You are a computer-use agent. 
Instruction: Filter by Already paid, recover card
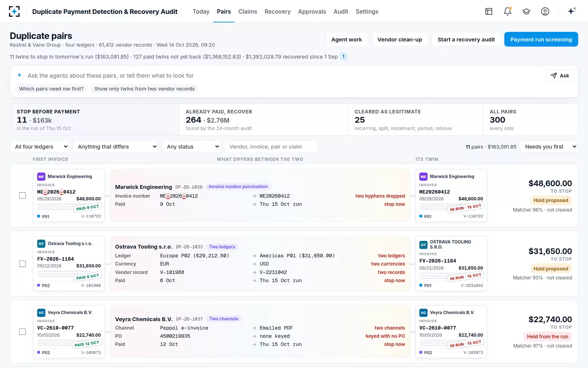263,119
